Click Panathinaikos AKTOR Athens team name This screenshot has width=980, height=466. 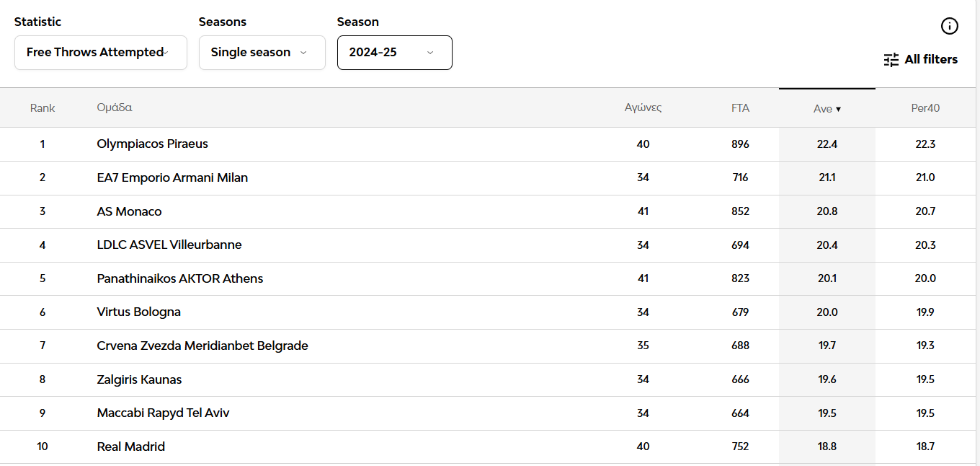click(180, 278)
